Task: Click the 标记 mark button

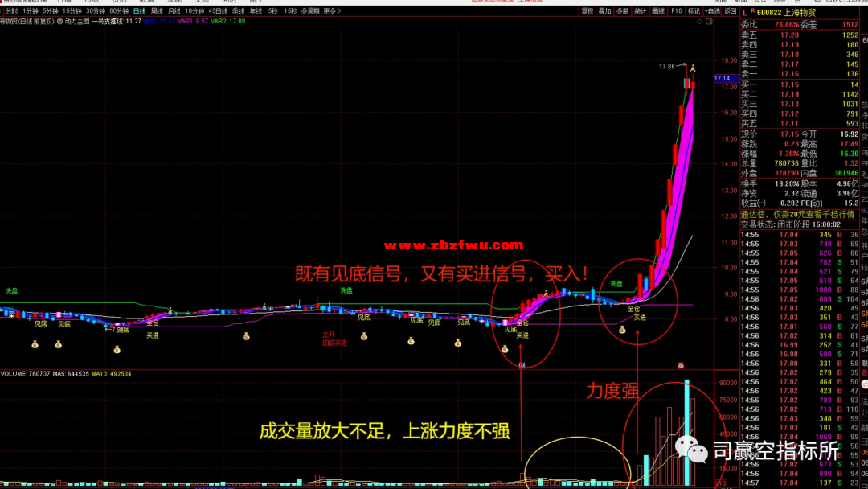Action: (694, 11)
